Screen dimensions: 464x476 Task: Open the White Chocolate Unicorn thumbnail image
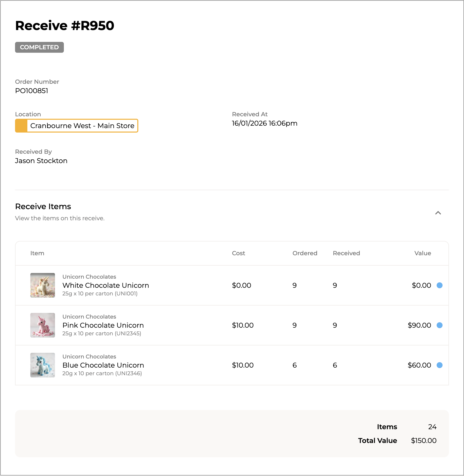(43, 285)
